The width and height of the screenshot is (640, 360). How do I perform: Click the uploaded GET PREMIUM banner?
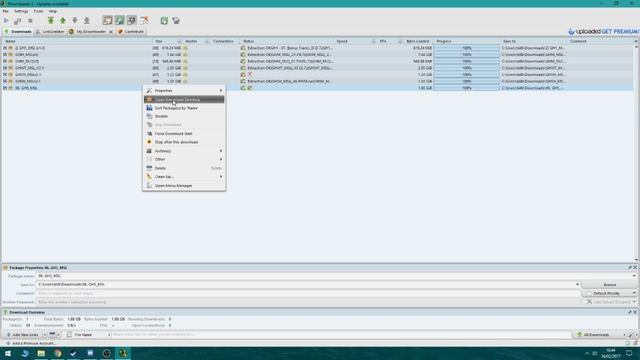tap(603, 31)
